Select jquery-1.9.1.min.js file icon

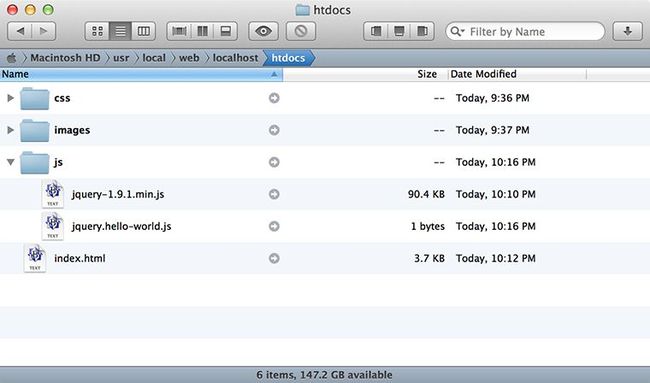(x=53, y=194)
